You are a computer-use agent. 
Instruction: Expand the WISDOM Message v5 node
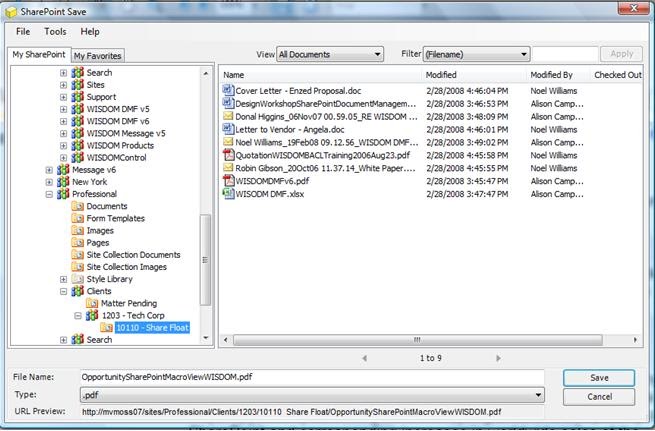pos(63,133)
